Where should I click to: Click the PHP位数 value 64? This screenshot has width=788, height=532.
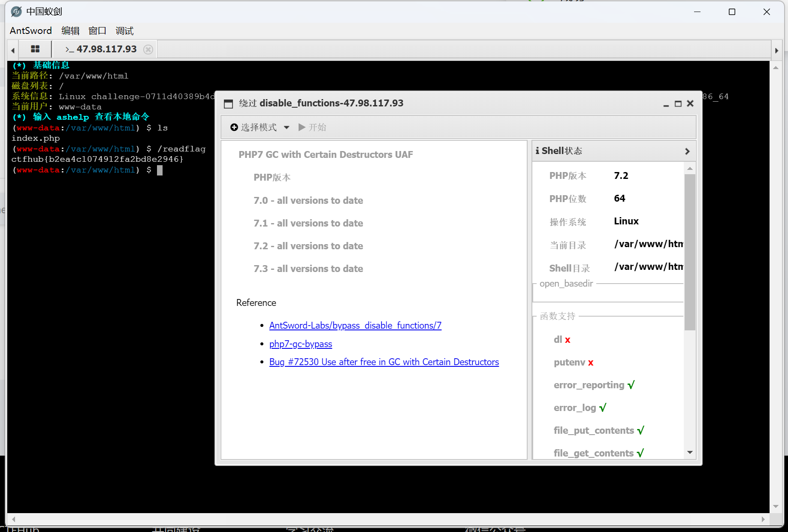[619, 198]
